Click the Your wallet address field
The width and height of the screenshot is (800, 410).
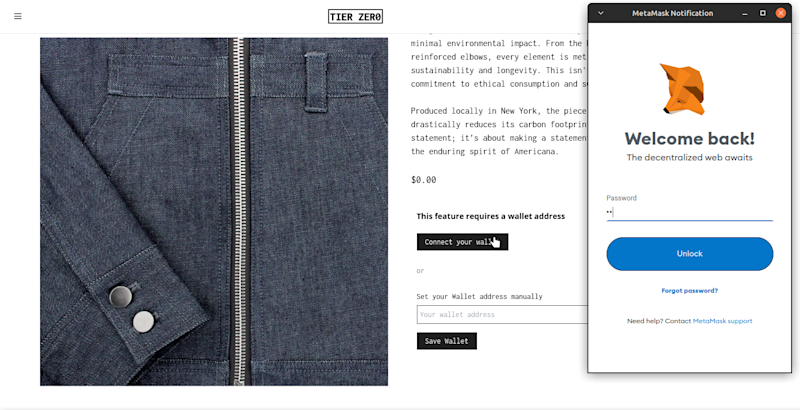point(502,314)
